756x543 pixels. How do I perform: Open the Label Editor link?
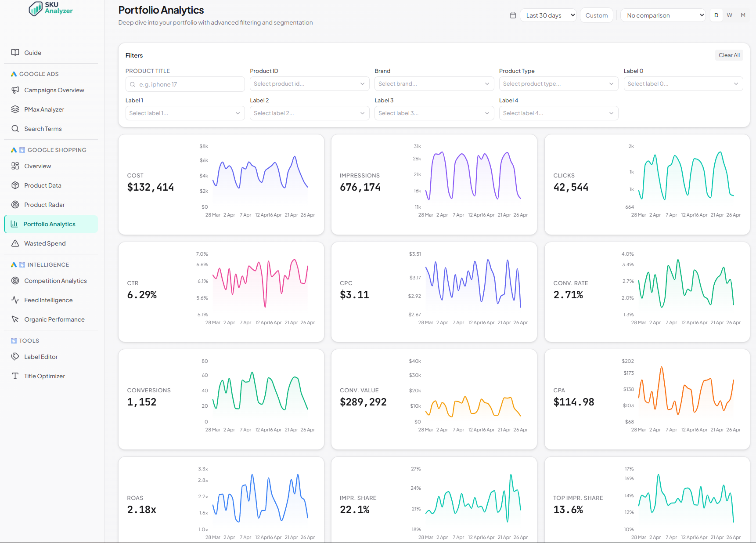pyautogui.click(x=51, y=357)
